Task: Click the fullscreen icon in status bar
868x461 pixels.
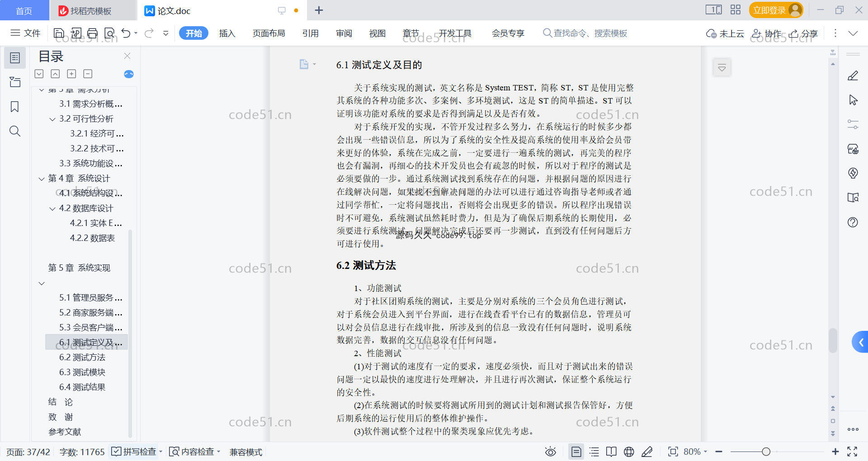Action: (x=852, y=452)
